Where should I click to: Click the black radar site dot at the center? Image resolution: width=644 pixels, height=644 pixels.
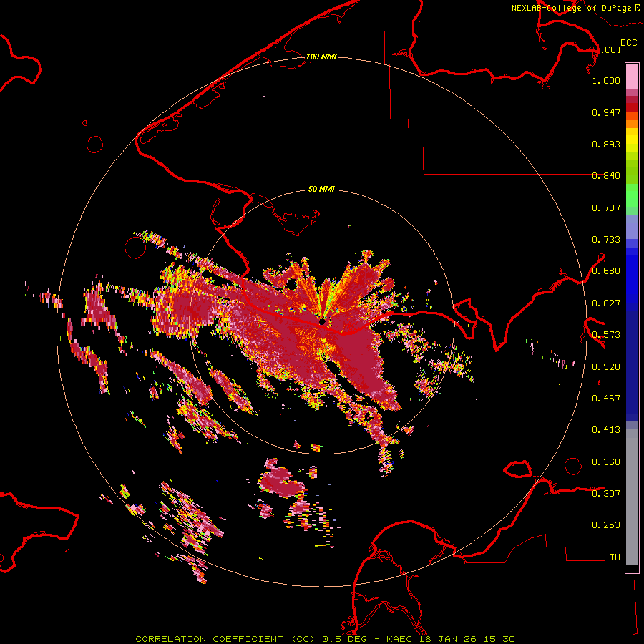pos(323,321)
